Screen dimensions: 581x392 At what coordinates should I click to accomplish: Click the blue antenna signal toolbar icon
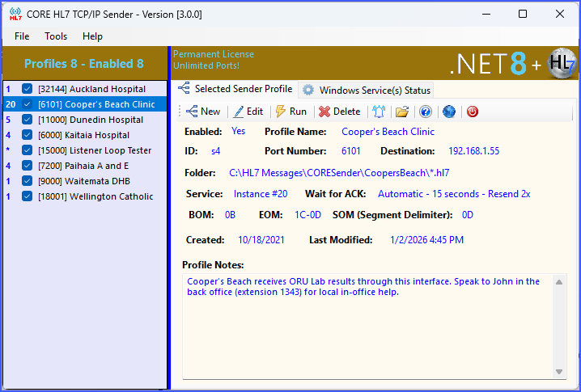coord(379,112)
